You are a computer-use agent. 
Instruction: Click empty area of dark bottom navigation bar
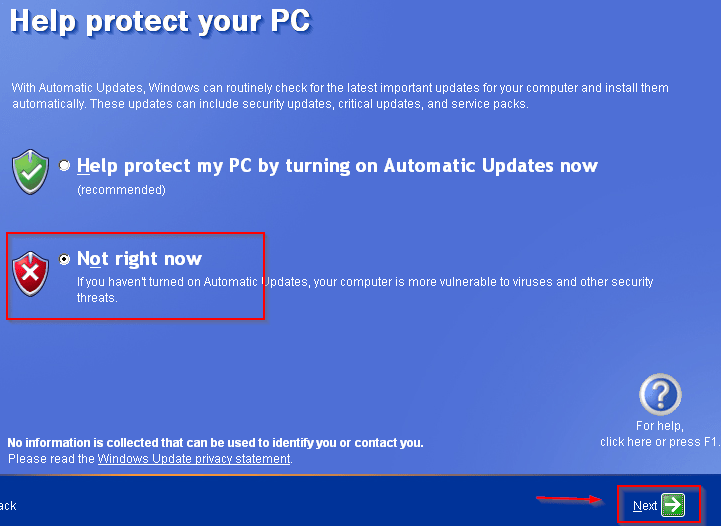322,502
